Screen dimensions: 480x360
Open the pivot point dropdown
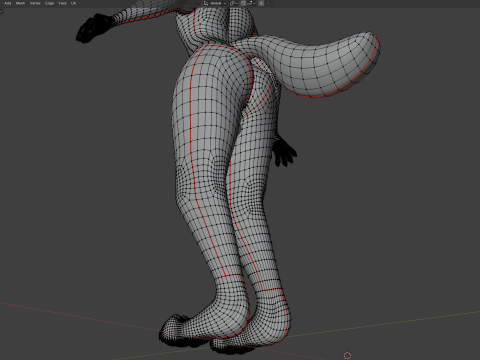[x=234, y=3]
